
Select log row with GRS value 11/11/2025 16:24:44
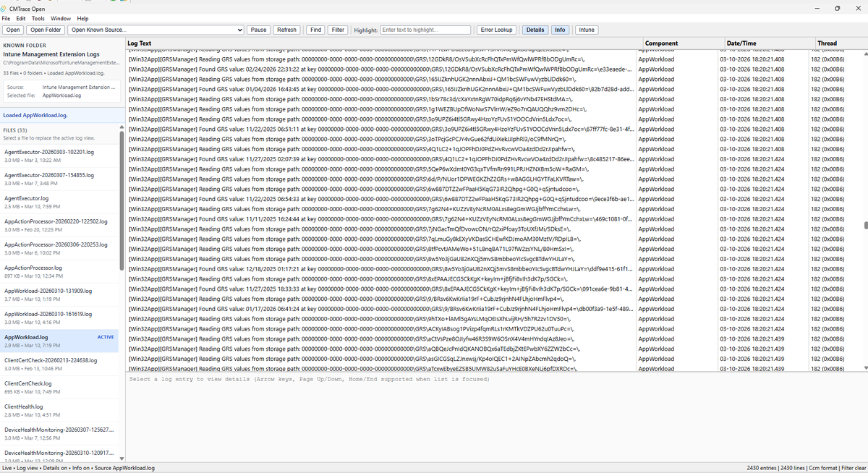point(494,218)
